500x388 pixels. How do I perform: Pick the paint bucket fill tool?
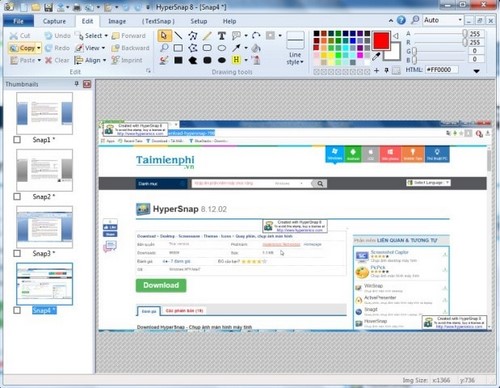[256, 48]
